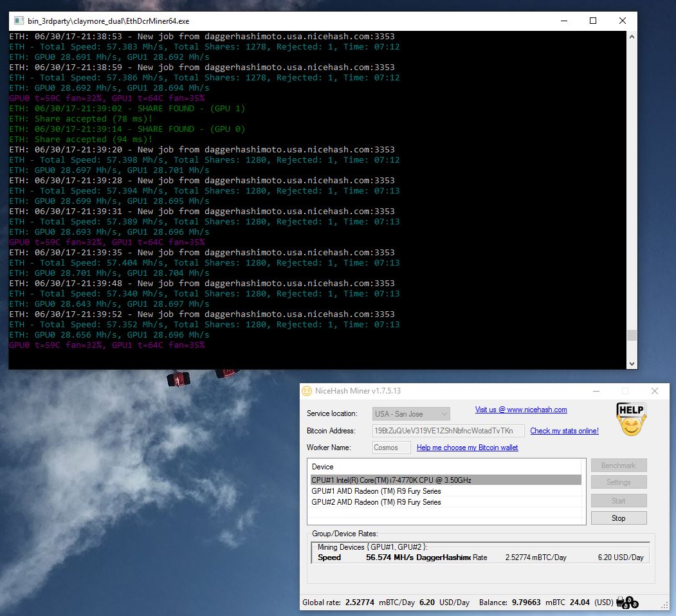Open the Service location dropdown
This screenshot has height=616, width=676.
pyautogui.click(x=411, y=414)
